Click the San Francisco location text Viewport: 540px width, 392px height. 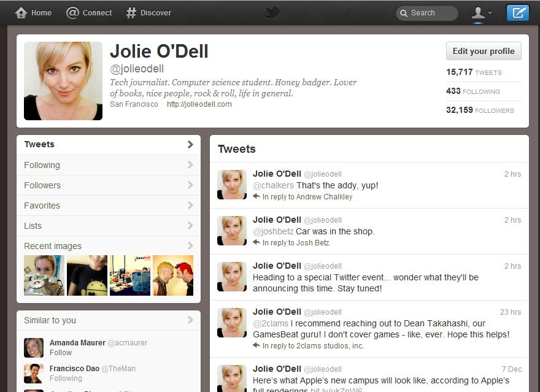coord(134,104)
